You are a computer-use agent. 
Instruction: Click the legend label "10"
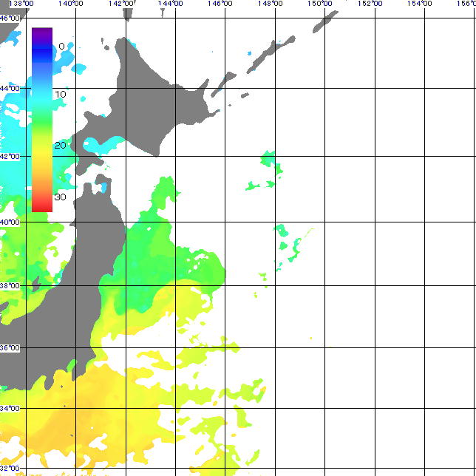(60, 95)
